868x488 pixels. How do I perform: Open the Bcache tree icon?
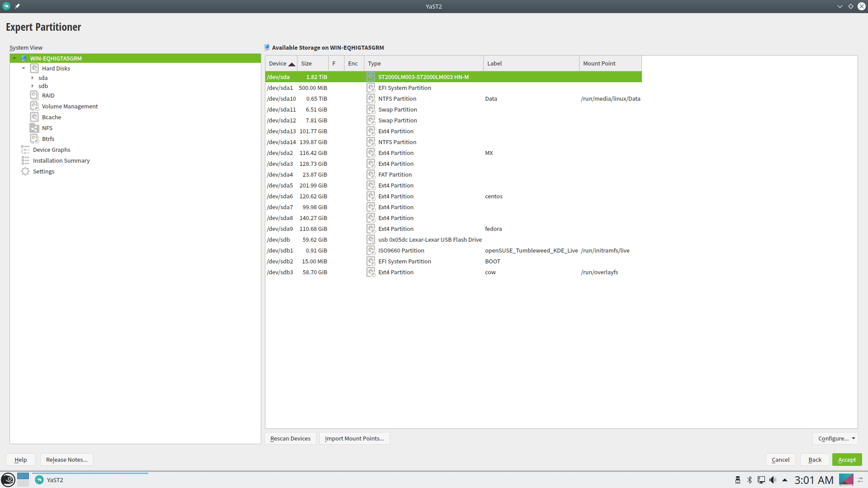(x=34, y=117)
